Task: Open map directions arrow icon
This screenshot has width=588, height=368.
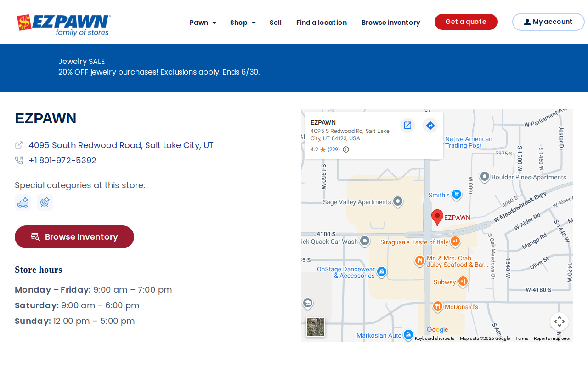Action: point(430,125)
